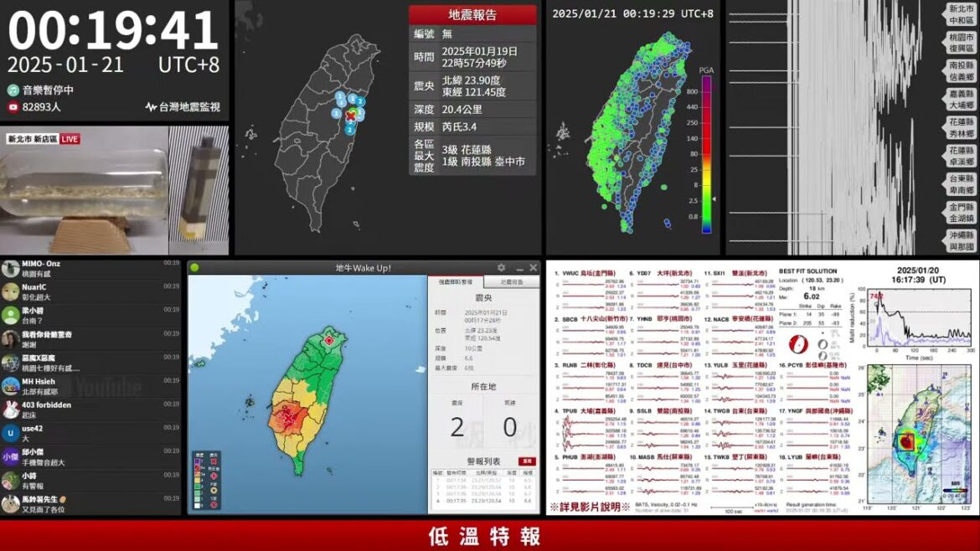Select the 花蓮縣 秀林鄉 station label
This screenshot has width=980, height=551.
coord(961,127)
